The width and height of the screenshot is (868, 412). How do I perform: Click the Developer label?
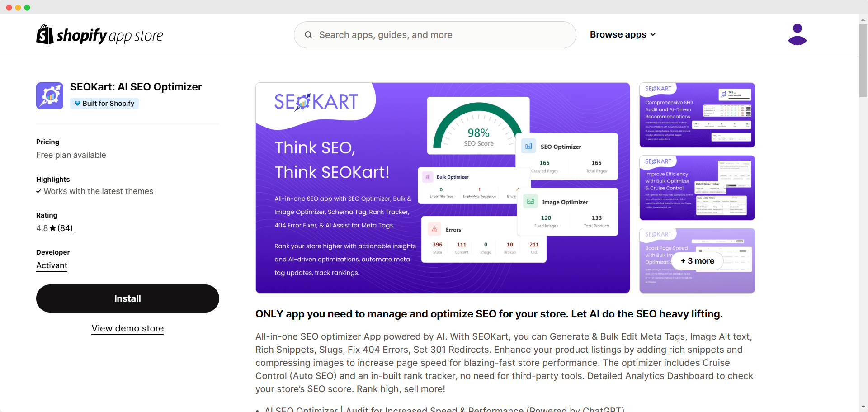coord(53,252)
